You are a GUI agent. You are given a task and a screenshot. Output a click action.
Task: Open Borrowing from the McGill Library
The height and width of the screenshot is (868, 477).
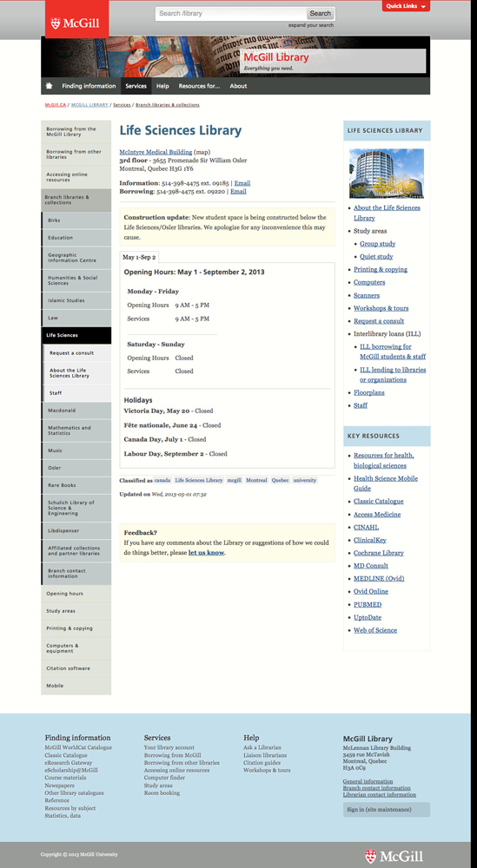tap(76, 132)
